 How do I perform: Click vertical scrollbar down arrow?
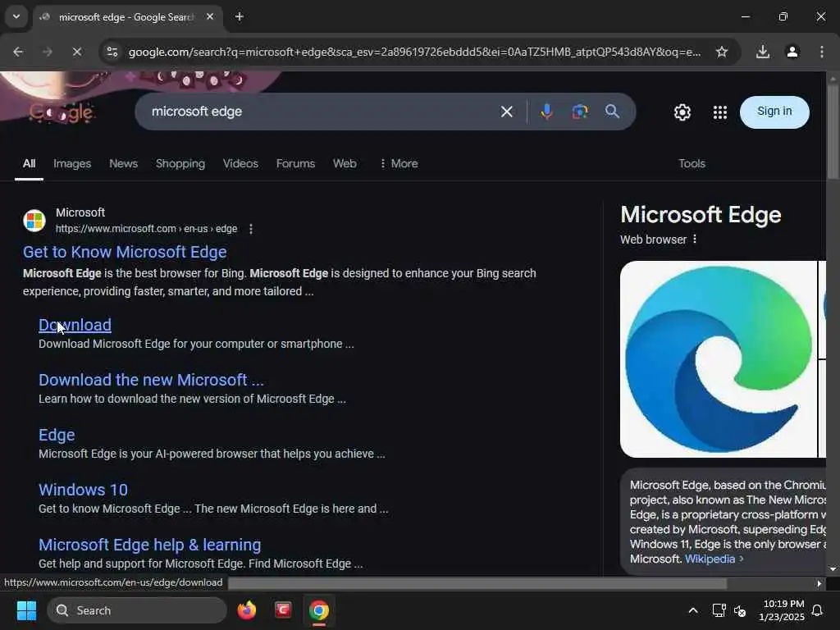click(x=833, y=569)
